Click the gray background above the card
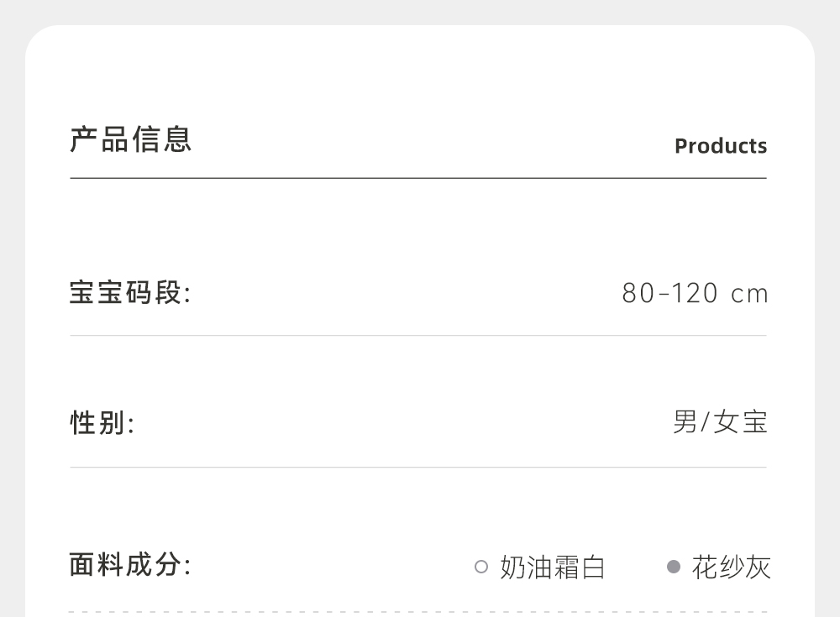This screenshot has height=617, width=840. [420, 11]
